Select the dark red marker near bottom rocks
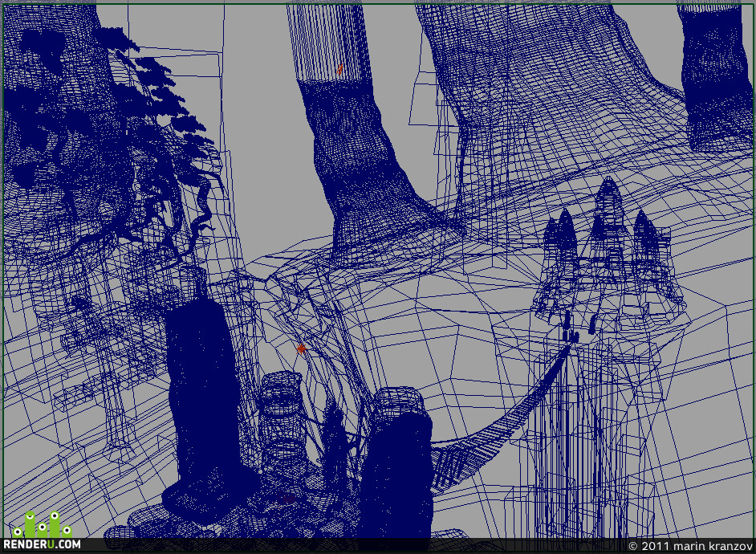Image resolution: width=756 pixels, height=554 pixels. (x=287, y=499)
